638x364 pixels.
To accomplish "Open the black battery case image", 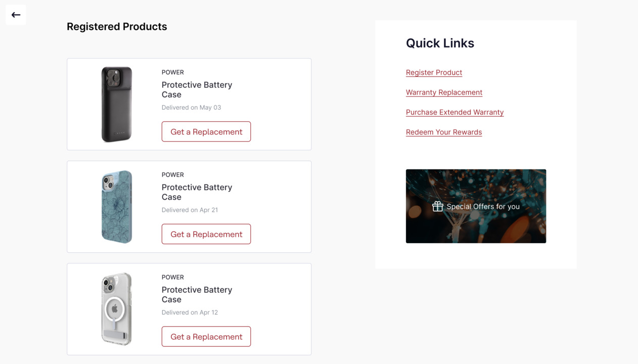I will [117, 104].
